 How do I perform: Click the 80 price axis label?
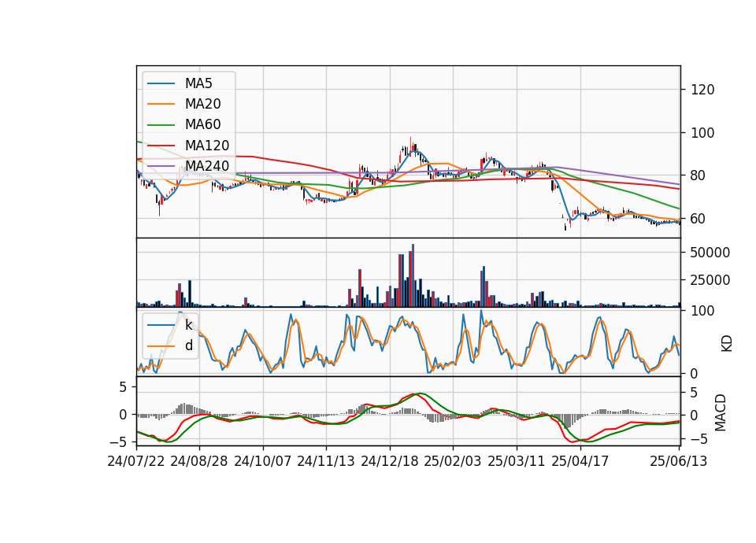tap(699, 175)
